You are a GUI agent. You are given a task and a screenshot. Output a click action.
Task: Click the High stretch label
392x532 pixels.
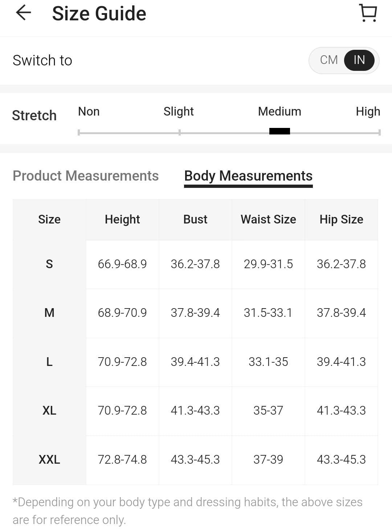click(x=368, y=112)
